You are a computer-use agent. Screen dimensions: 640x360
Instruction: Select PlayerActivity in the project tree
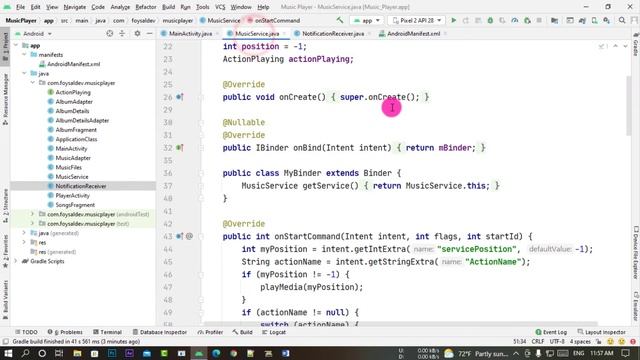coord(72,196)
